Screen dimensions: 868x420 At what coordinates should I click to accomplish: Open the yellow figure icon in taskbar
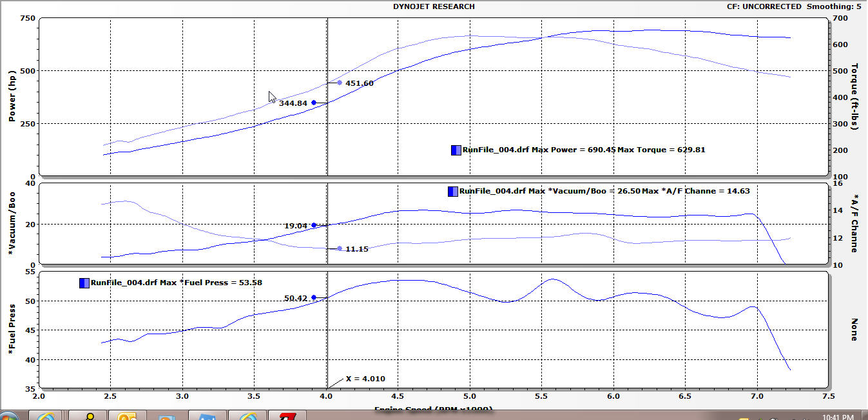click(88, 416)
